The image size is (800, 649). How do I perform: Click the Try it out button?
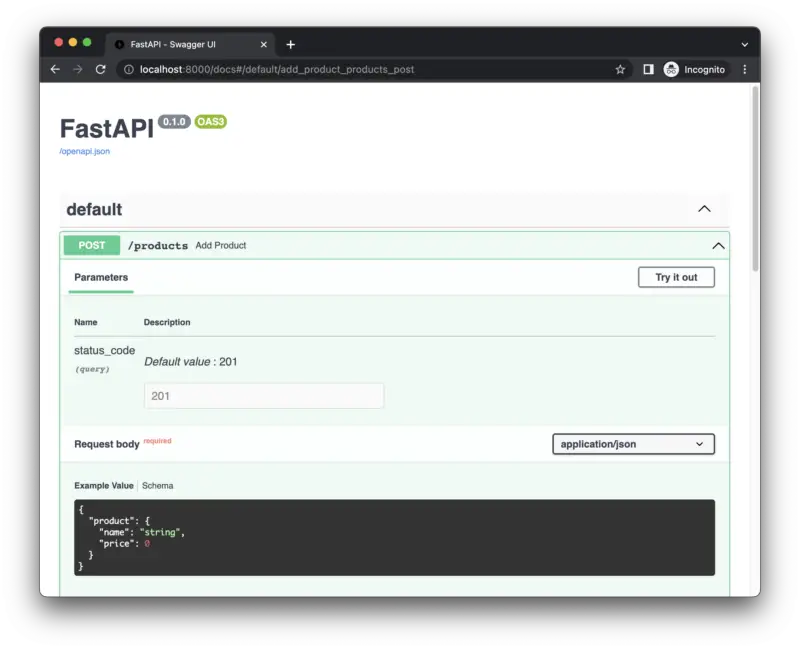pyautogui.click(x=676, y=277)
